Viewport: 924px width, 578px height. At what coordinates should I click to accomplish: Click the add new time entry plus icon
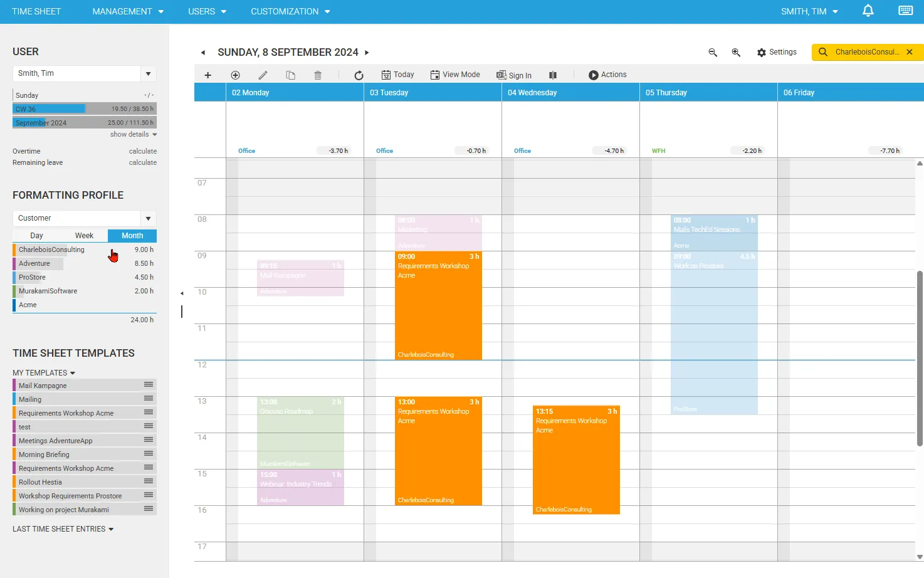pos(207,75)
